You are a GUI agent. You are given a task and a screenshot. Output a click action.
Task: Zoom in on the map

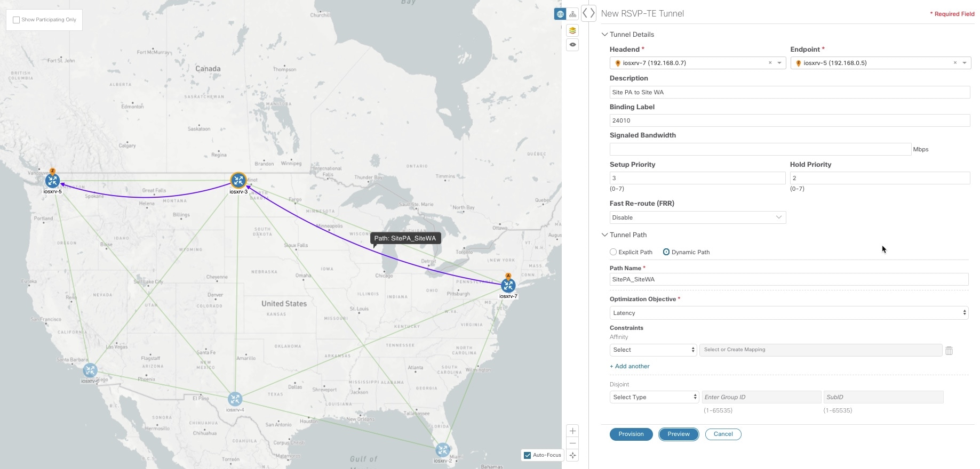click(572, 431)
